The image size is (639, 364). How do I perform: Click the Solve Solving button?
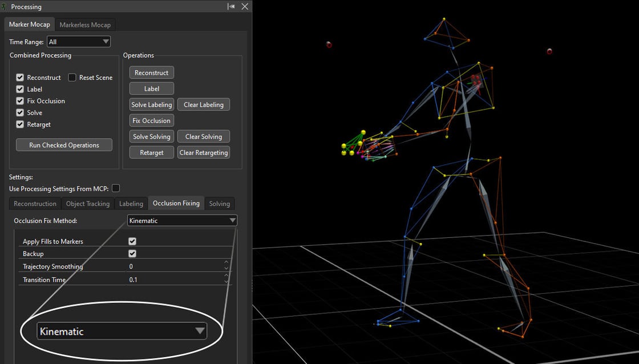(x=152, y=136)
